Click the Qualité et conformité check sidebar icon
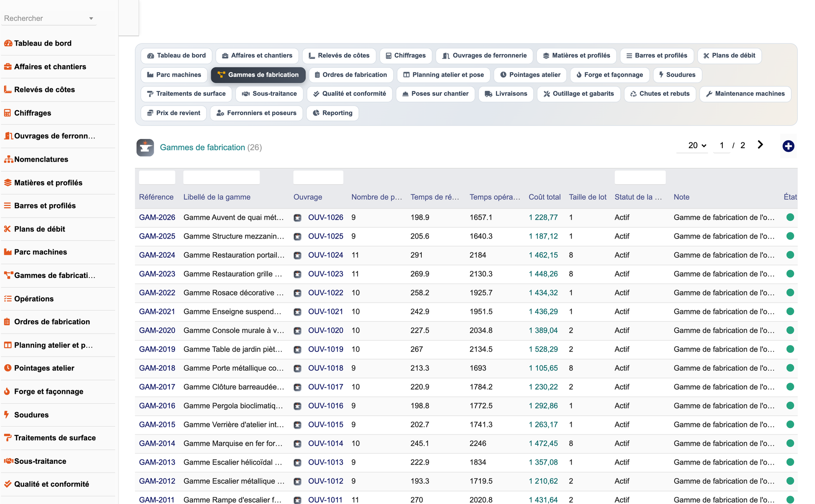Image resolution: width=815 pixels, height=504 pixels. 8,484
